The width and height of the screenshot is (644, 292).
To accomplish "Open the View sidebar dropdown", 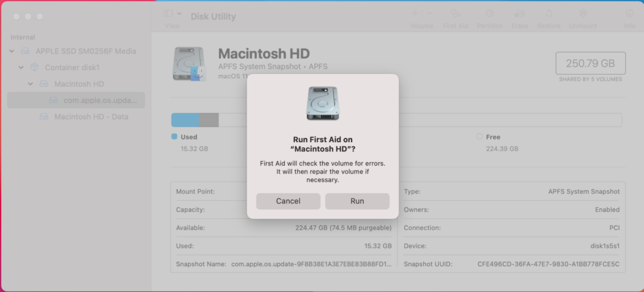I will coord(172,13).
